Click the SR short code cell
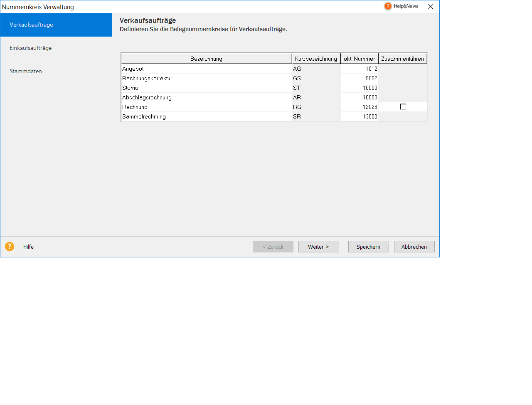The width and height of the screenshot is (532, 405). click(316, 117)
